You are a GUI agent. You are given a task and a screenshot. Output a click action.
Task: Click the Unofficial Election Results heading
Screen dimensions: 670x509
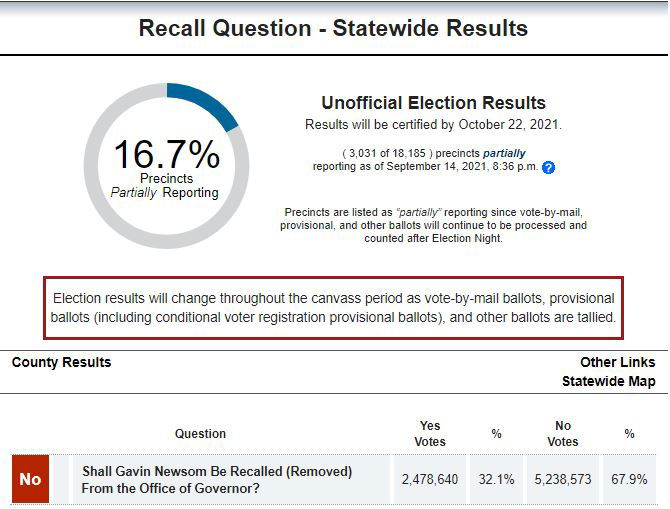tap(433, 103)
